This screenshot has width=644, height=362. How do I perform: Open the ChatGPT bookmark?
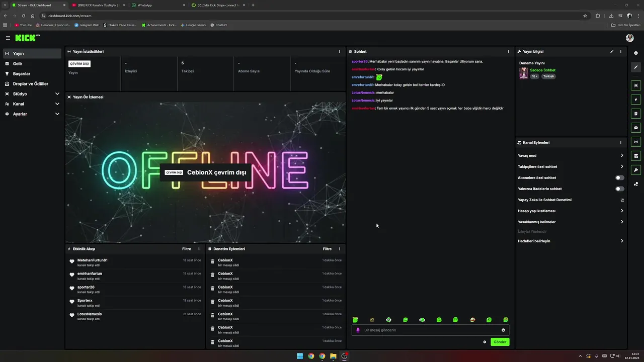click(x=219, y=25)
